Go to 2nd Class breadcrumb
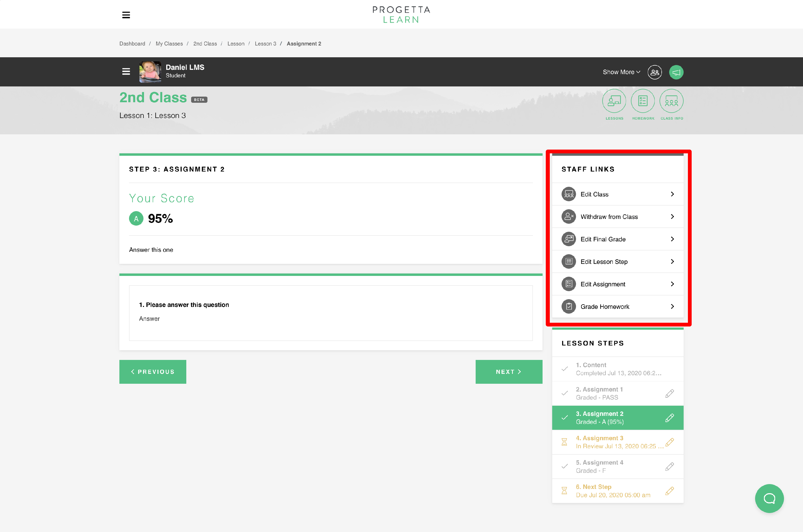Viewport: 803px width, 532px height. point(205,44)
